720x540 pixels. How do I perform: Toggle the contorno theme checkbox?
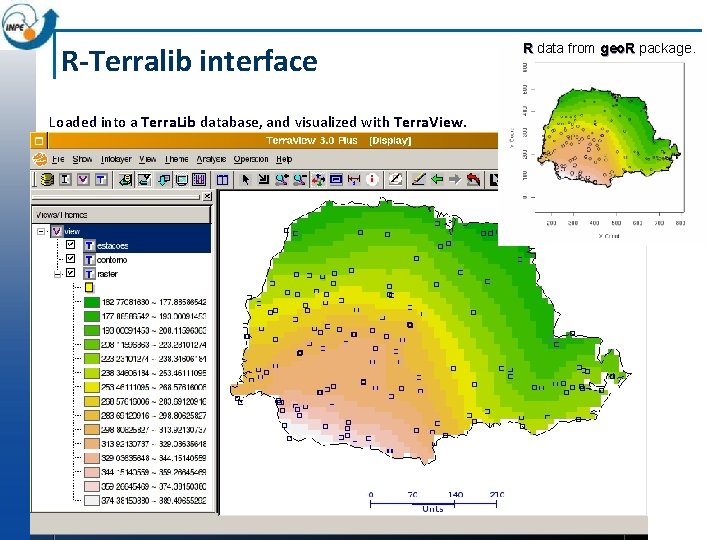tap(70, 259)
